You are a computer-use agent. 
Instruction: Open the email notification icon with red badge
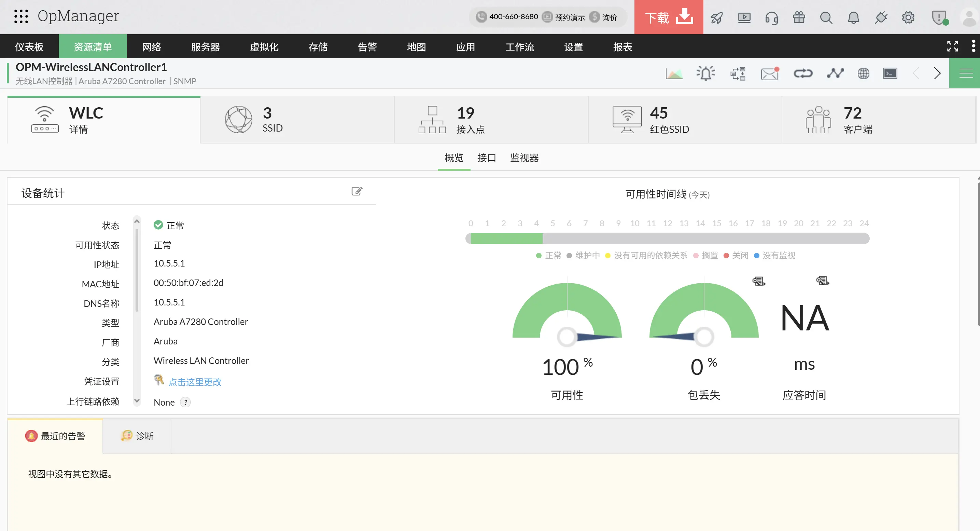point(770,73)
